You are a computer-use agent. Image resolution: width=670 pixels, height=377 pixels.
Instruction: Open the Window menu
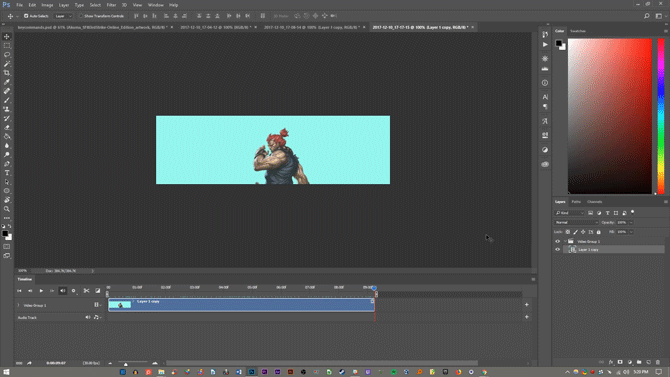(156, 5)
